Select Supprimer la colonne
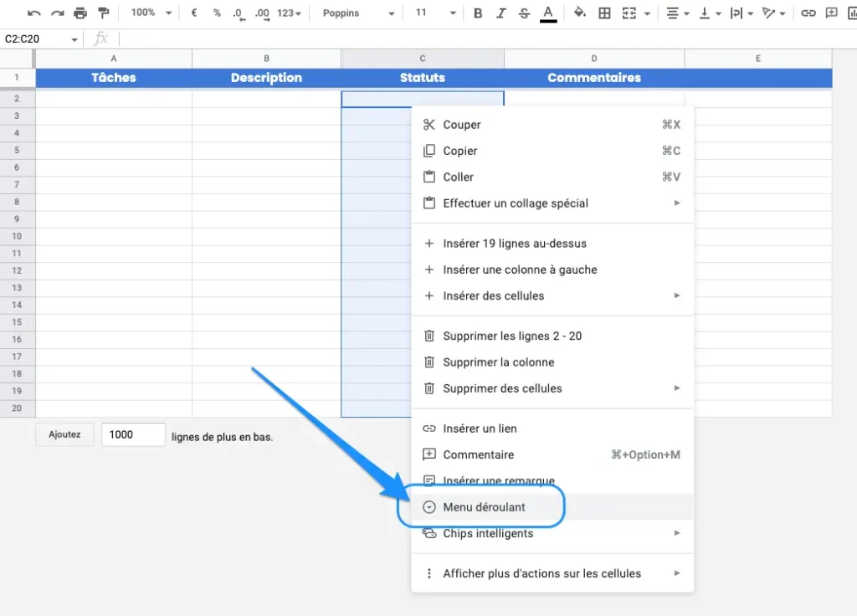Image resolution: width=857 pixels, height=616 pixels. click(500, 362)
